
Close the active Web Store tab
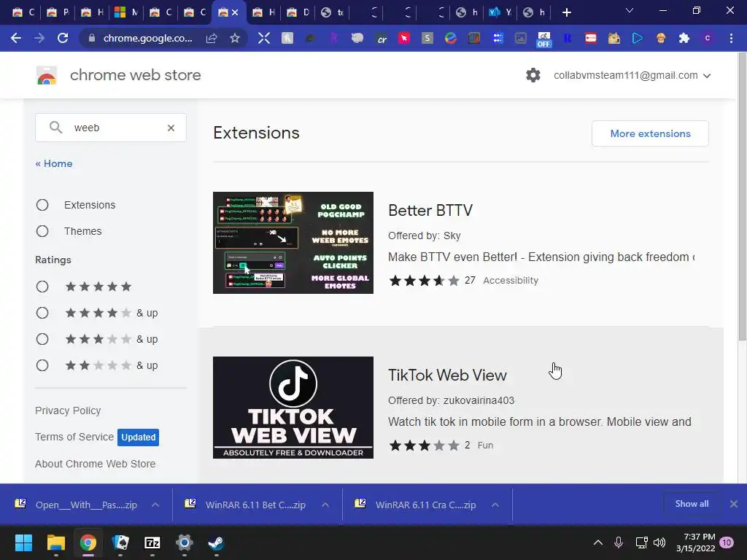(x=235, y=12)
